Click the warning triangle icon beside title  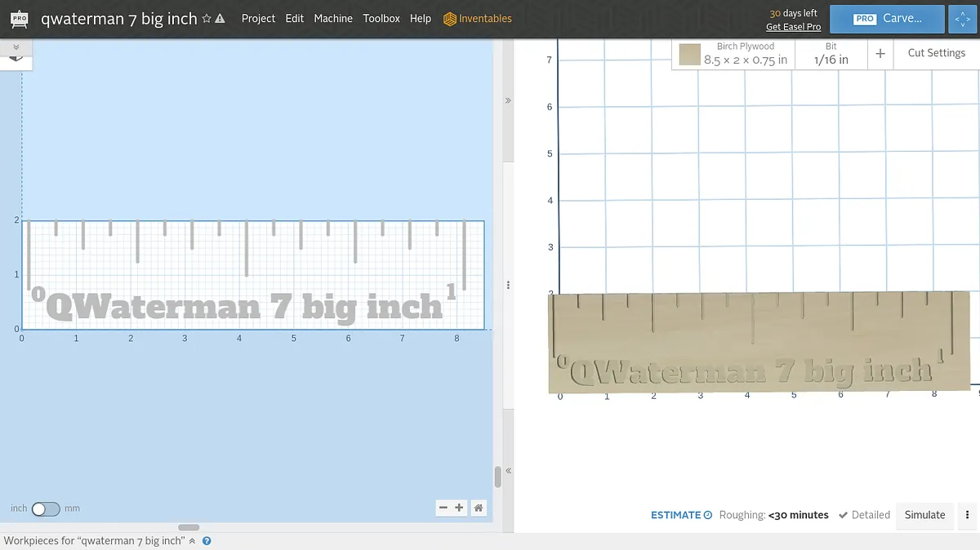220,19
